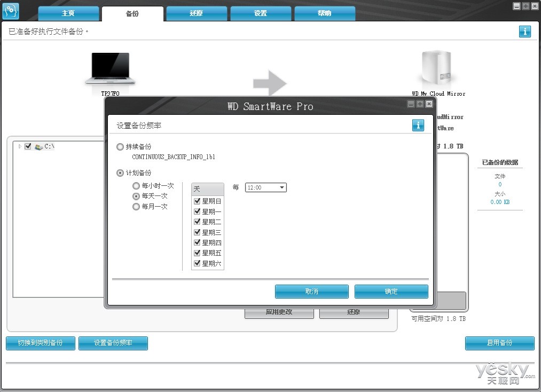Viewport: 541px width, 392px height.
Task: Minimize the WD SmartWare Pro dialog
Action: coord(411,104)
